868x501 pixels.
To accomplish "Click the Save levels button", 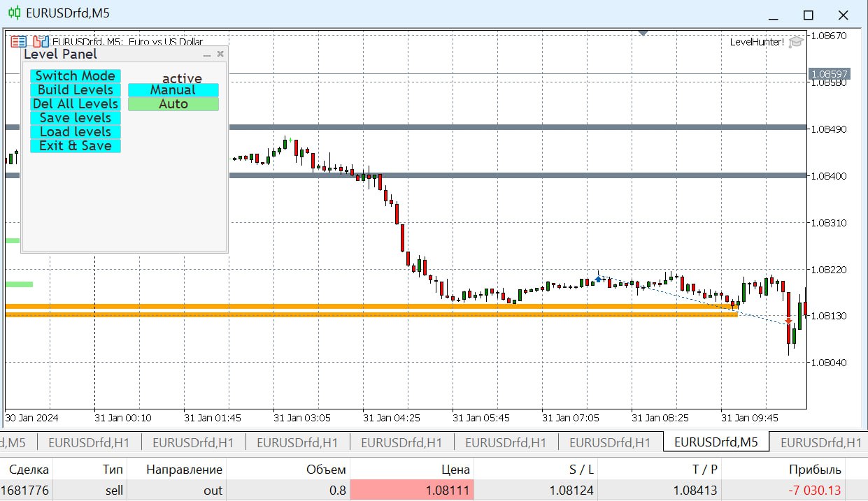I will (x=76, y=118).
